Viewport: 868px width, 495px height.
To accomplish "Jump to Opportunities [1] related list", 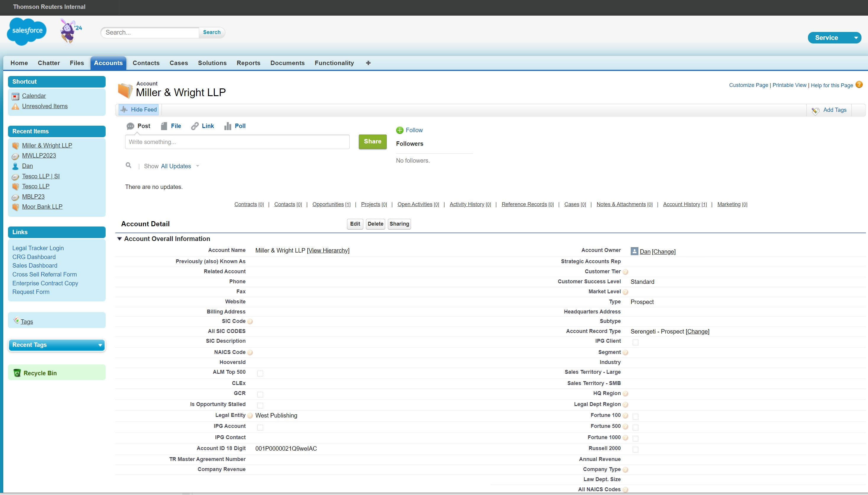I will coord(331,204).
